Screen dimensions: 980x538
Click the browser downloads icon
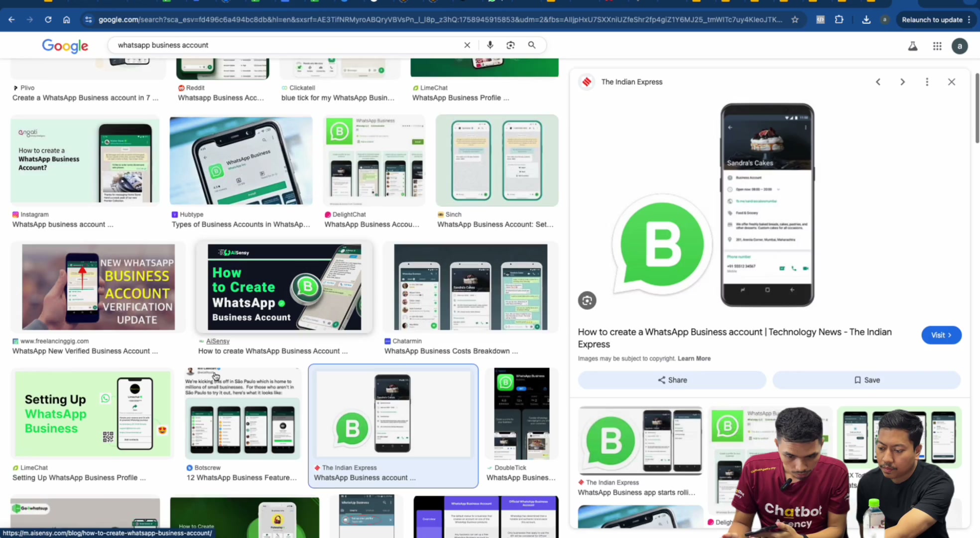pos(866,19)
